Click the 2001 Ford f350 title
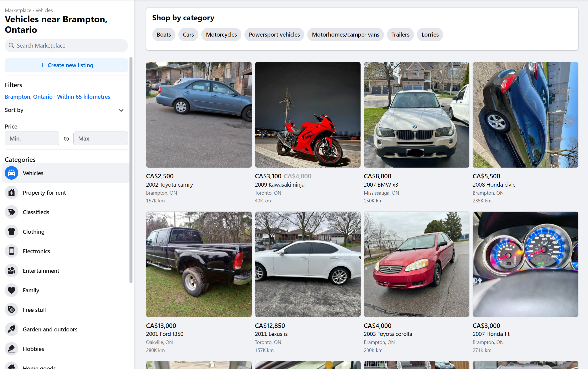Screen dimensions: 588x369 (x=165, y=334)
